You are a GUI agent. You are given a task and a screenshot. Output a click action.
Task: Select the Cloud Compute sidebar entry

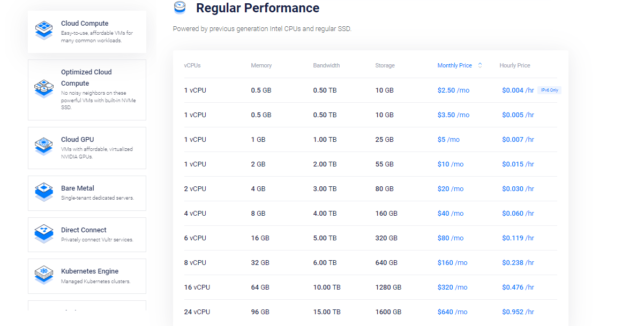87,32
